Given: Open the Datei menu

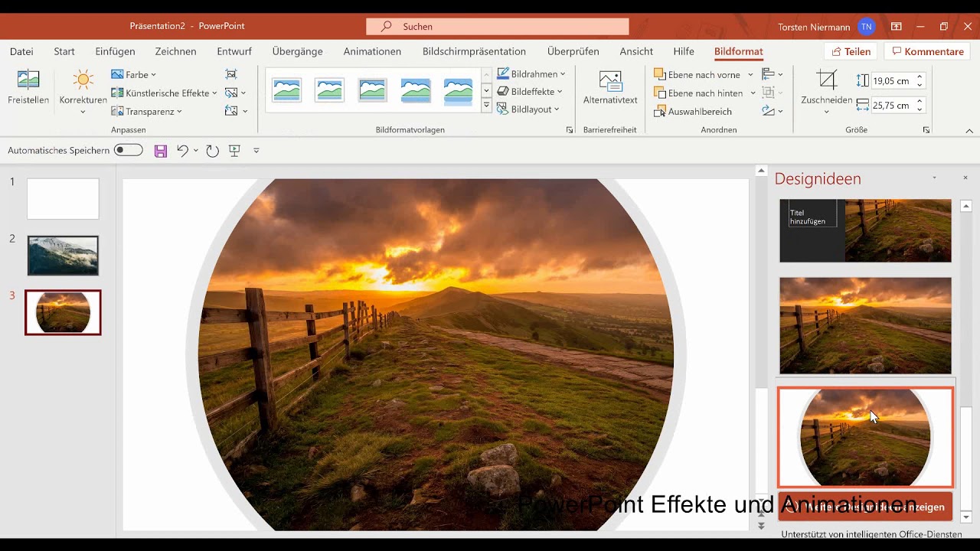Looking at the screenshot, I should [x=21, y=51].
